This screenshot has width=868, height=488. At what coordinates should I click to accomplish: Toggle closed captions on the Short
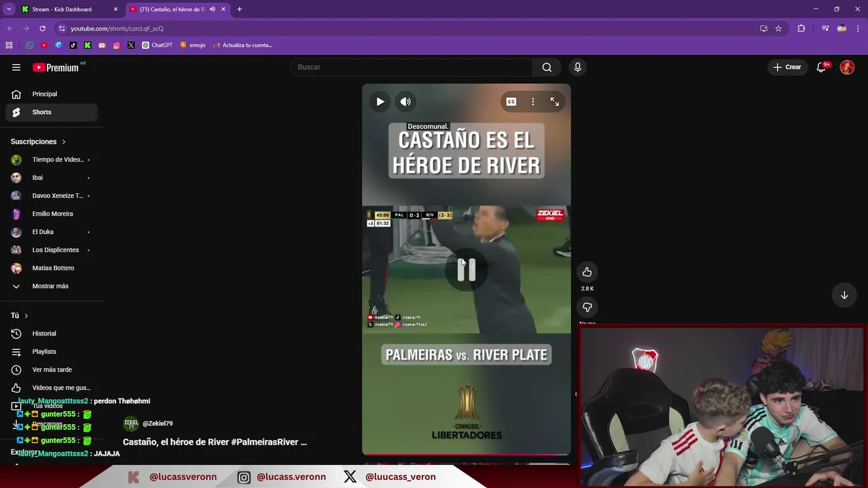point(511,102)
